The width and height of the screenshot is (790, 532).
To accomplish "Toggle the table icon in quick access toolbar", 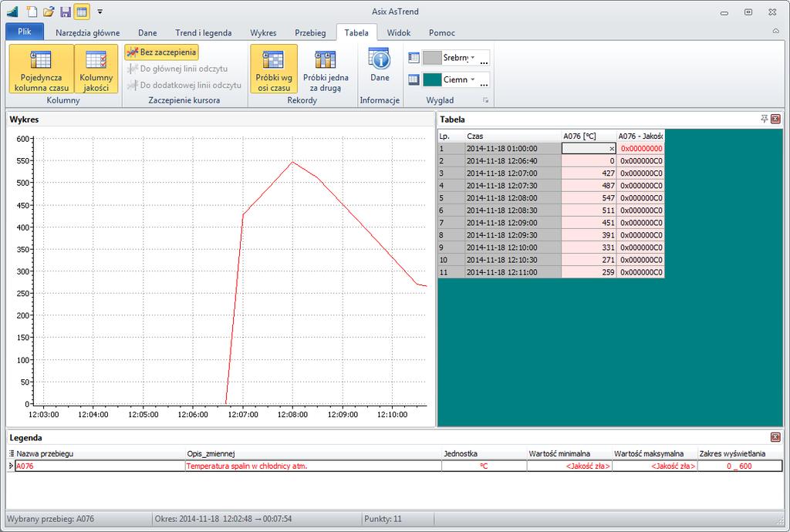I will coord(82,11).
